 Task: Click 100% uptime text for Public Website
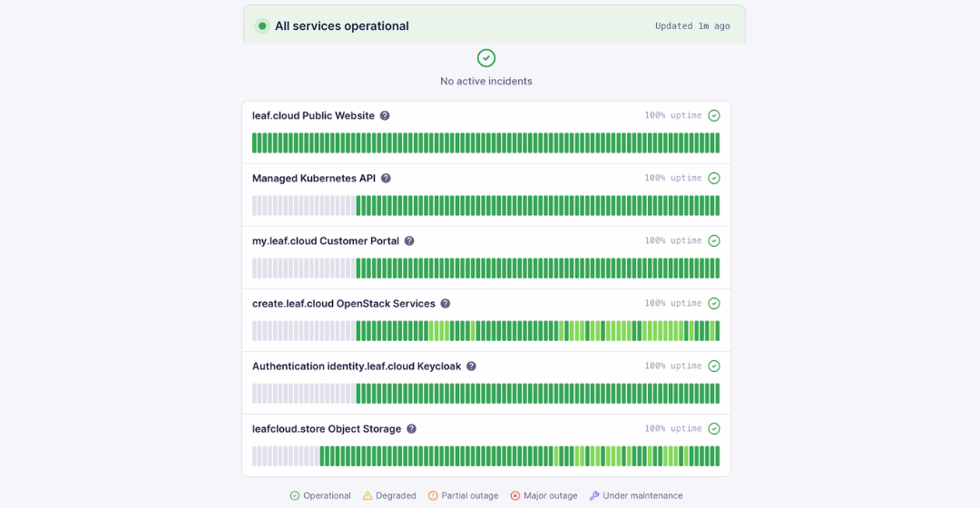[x=673, y=115]
